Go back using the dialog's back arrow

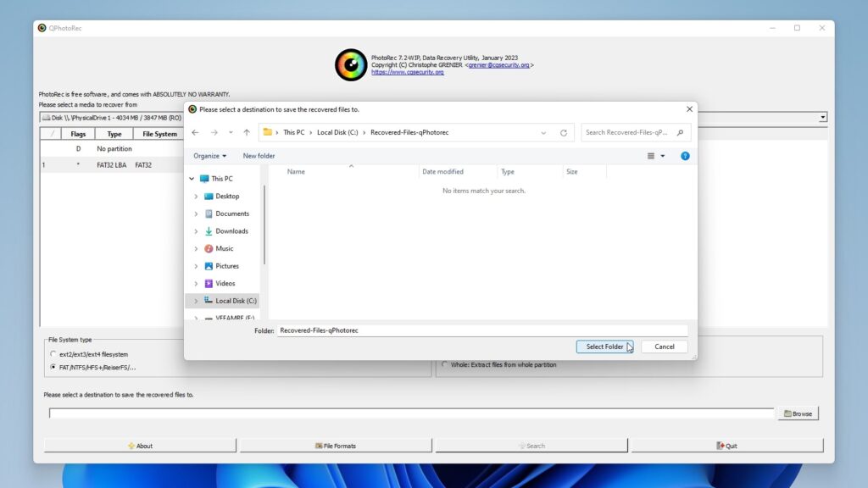(x=195, y=133)
